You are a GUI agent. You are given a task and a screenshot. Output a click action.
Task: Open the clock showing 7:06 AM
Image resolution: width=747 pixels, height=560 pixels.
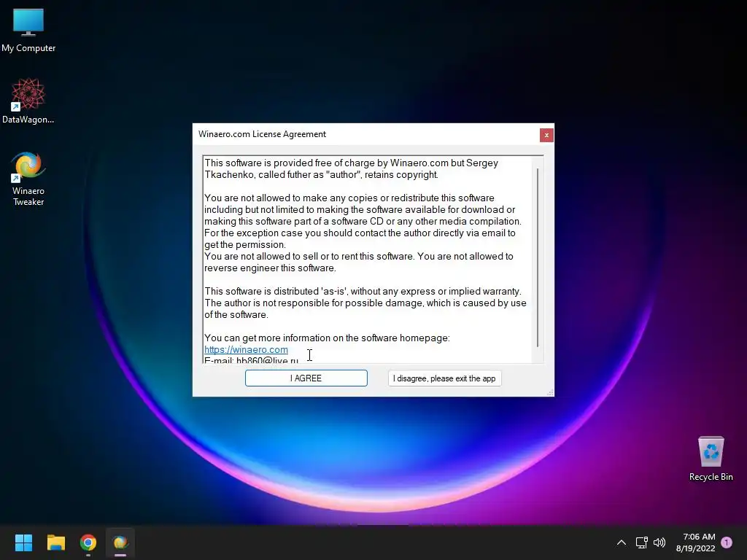pyautogui.click(x=695, y=542)
